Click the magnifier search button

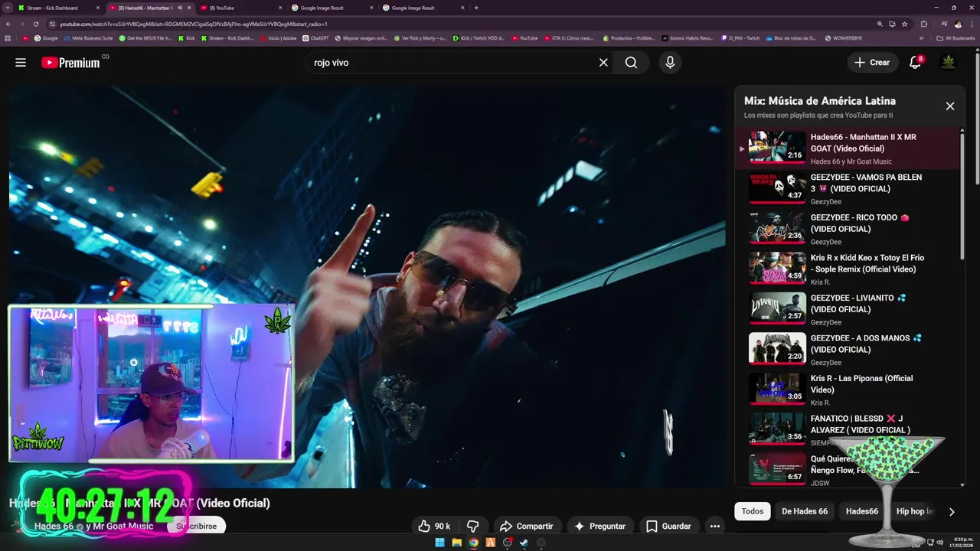(x=631, y=63)
